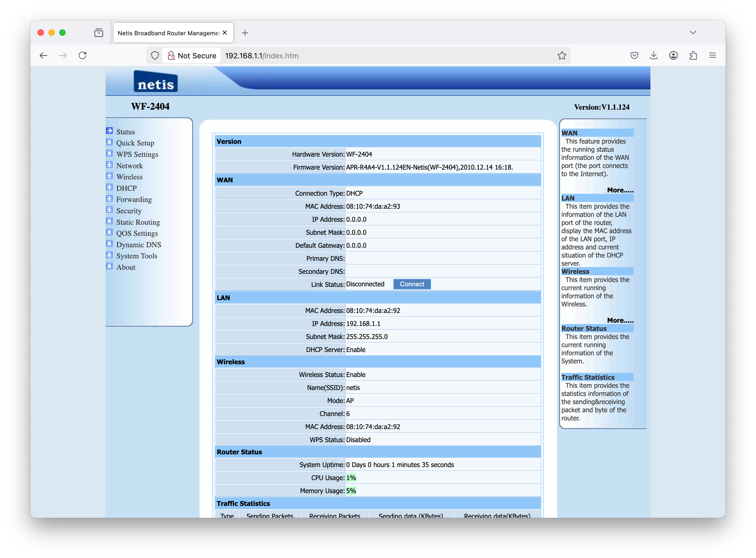Click the WAN MAC address 08:10:74:da:a2:93
Screen dimensions: 756x558
pos(373,206)
